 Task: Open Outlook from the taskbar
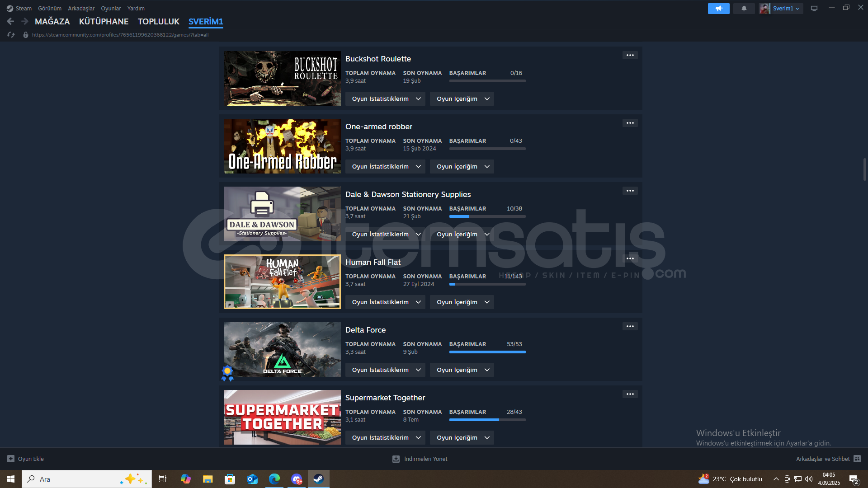point(252,479)
